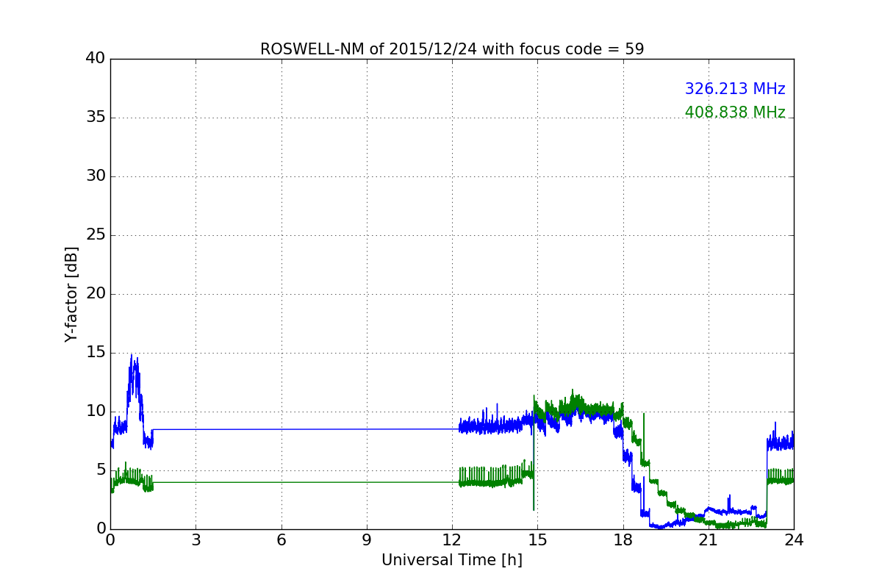The width and height of the screenshot is (882, 588).
Task: Click the x-axis tick label 21
Action: [x=709, y=540]
